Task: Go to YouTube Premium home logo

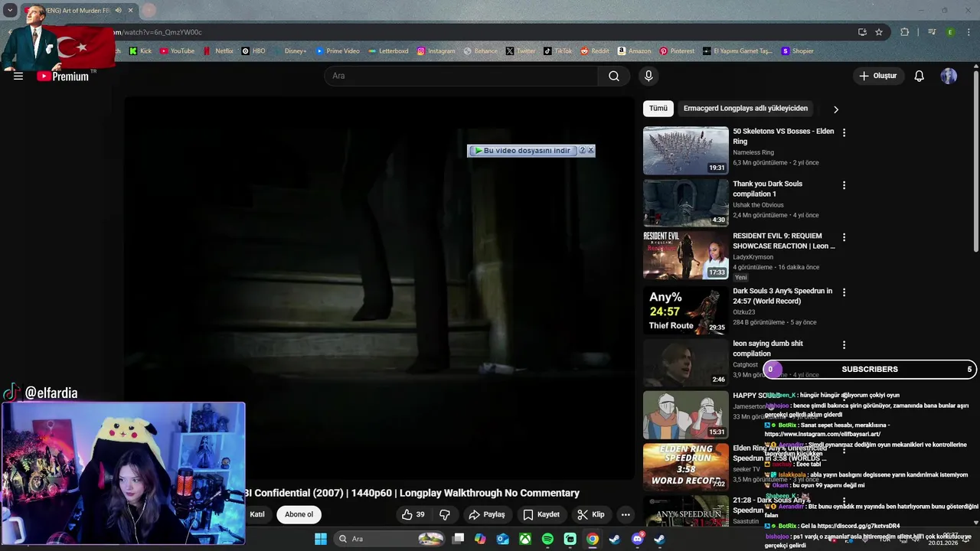Action: 64,76
